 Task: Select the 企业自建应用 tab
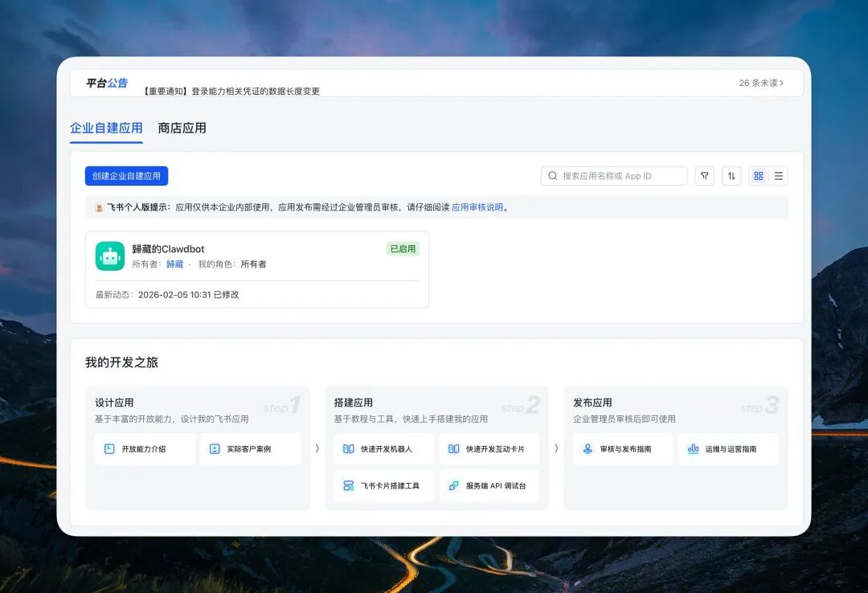coord(106,128)
